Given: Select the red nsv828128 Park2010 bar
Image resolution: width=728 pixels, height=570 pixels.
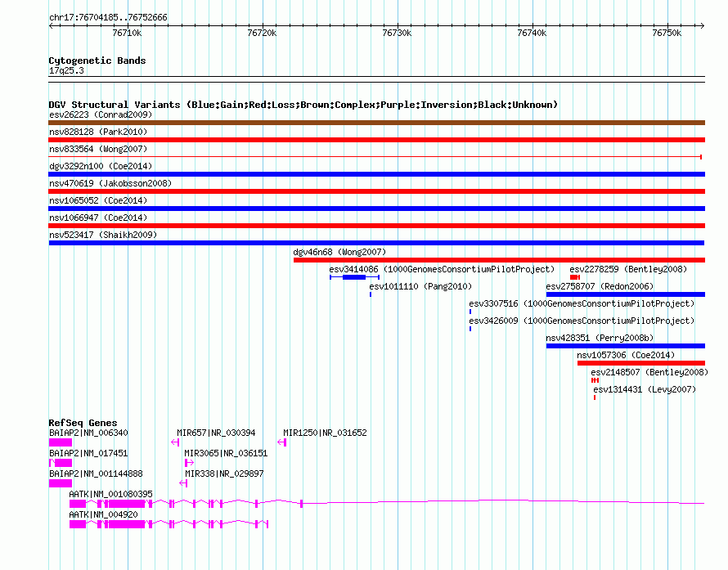Looking at the screenshot, I should coord(376,140).
